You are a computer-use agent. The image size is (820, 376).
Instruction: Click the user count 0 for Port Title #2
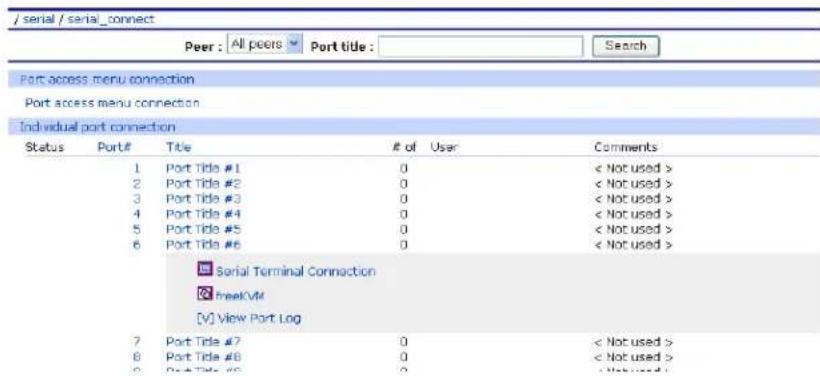[403, 184]
